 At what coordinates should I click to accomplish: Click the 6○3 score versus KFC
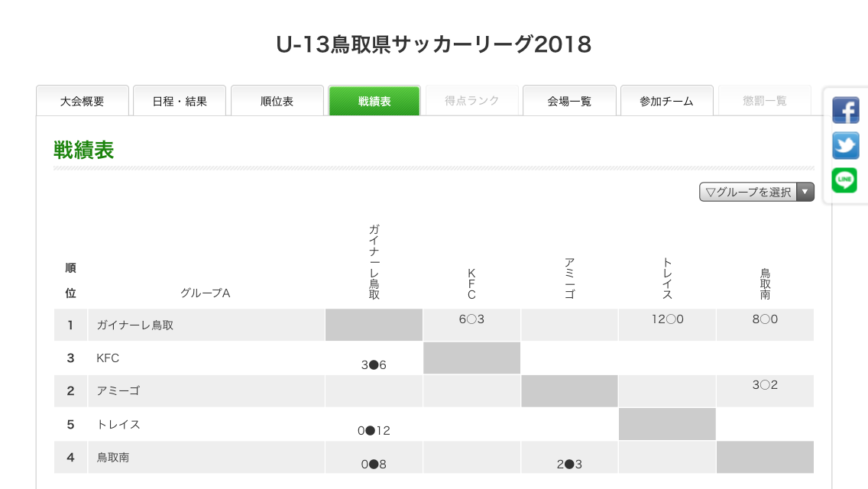471,319
